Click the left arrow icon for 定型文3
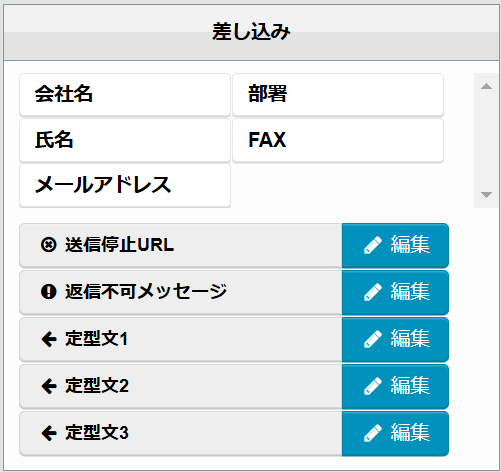501x472 pixels. click(49, 434)
